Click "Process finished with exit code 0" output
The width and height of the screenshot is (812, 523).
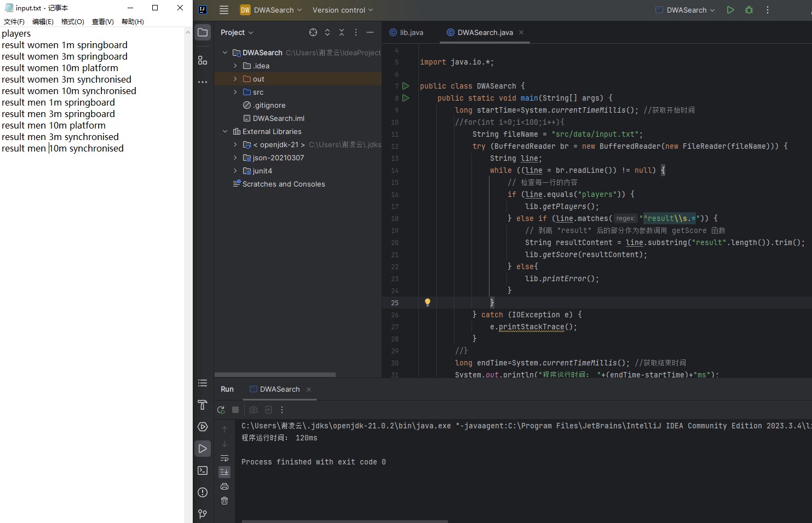tap(314, 462)
